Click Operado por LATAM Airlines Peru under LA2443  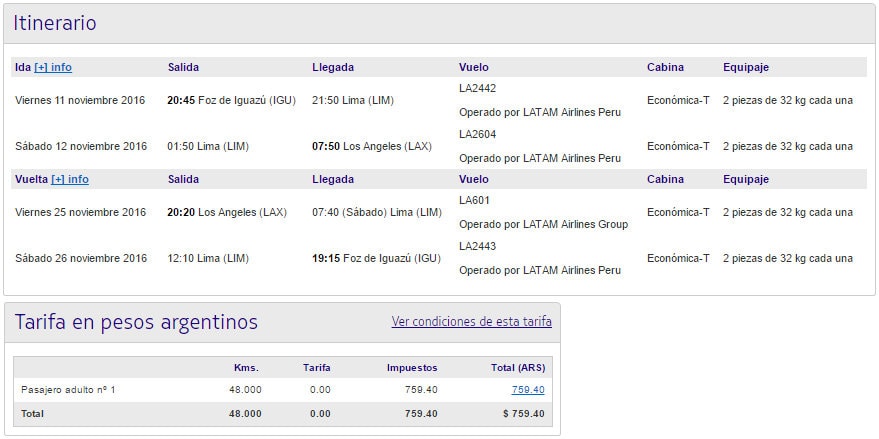coord(540,270)
